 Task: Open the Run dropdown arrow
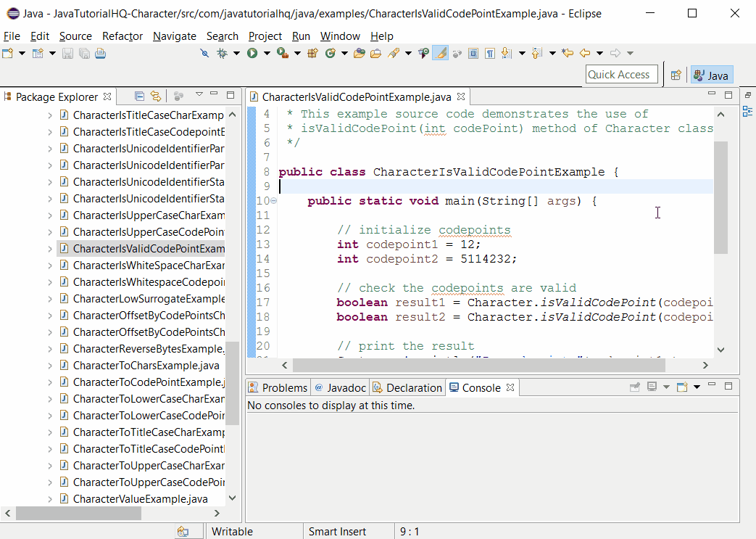coord(267,53)
